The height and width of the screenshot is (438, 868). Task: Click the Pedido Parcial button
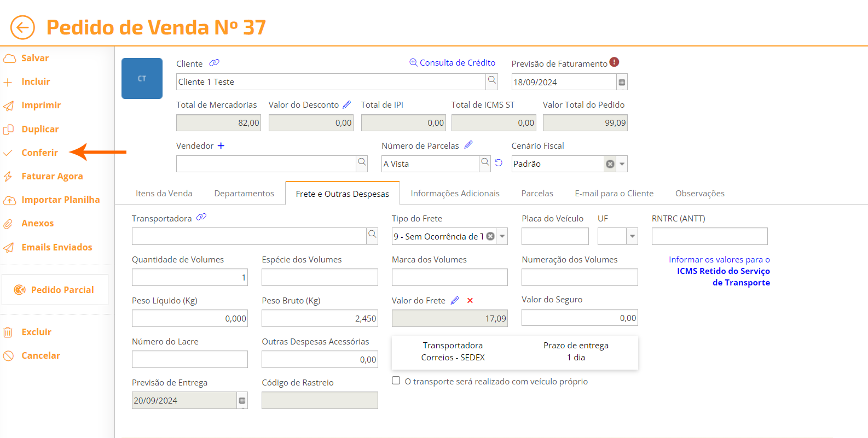pyautogui.click(x=55, y=290)
